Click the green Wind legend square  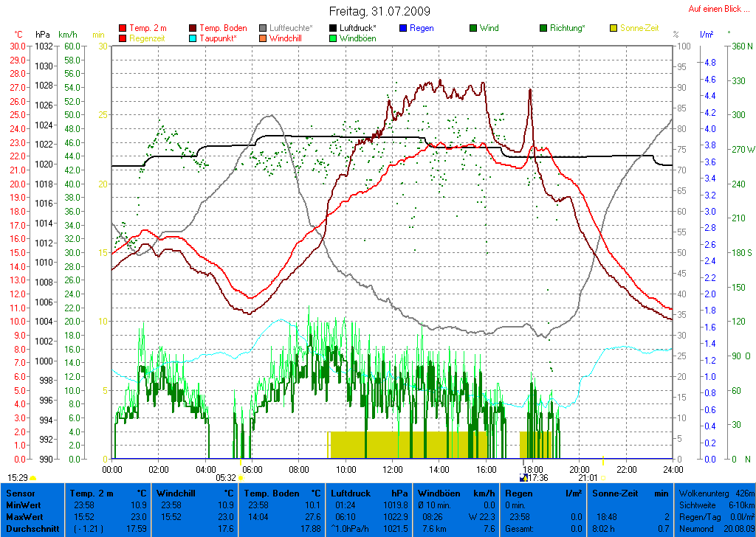[x=474, y=28]
